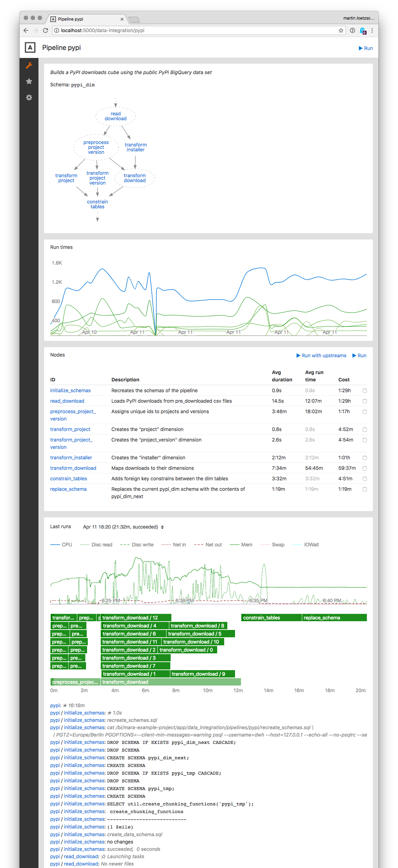Toggle IOWait series in legend
Screen dimensions: 398x868
(306, 545)
